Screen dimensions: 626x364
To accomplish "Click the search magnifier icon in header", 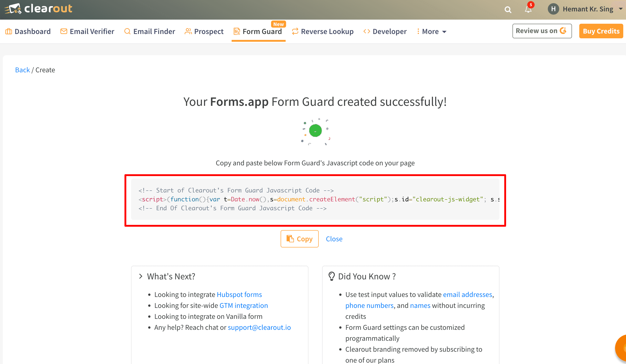I will (508, 10).
